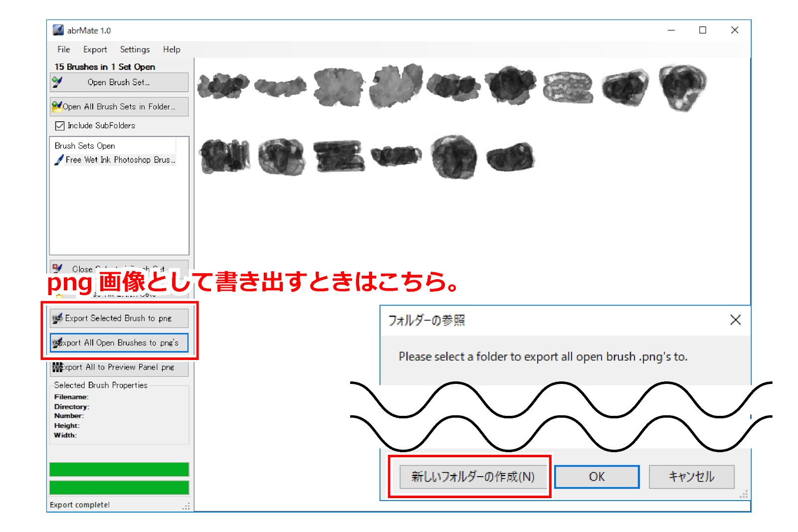Click the png icon on Export Selected Brush

tap(57, 318)
